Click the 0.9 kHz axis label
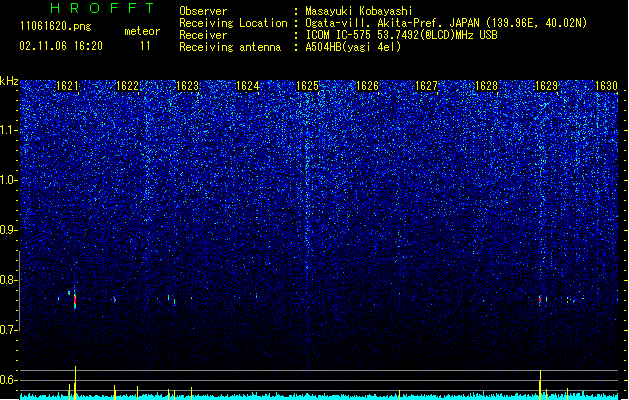The width and height of the screenshot is (629, 400). tap(9, 230)
